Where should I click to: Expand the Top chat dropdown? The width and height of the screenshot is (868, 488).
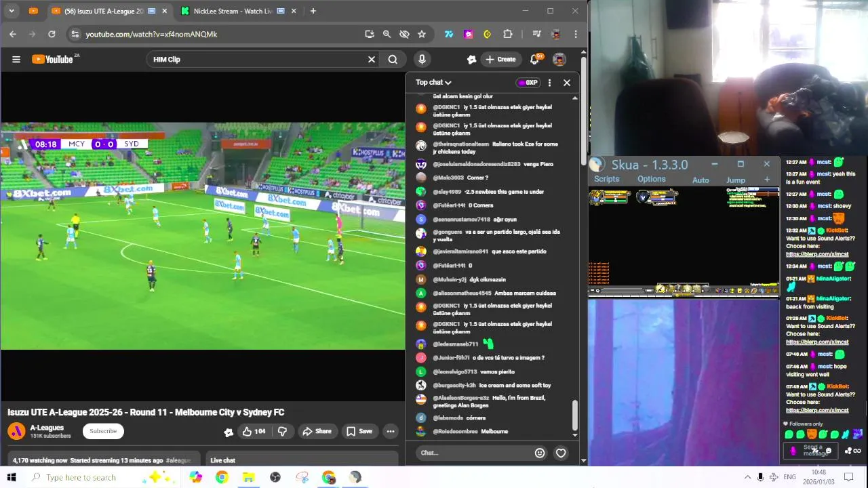click(433, 83)
